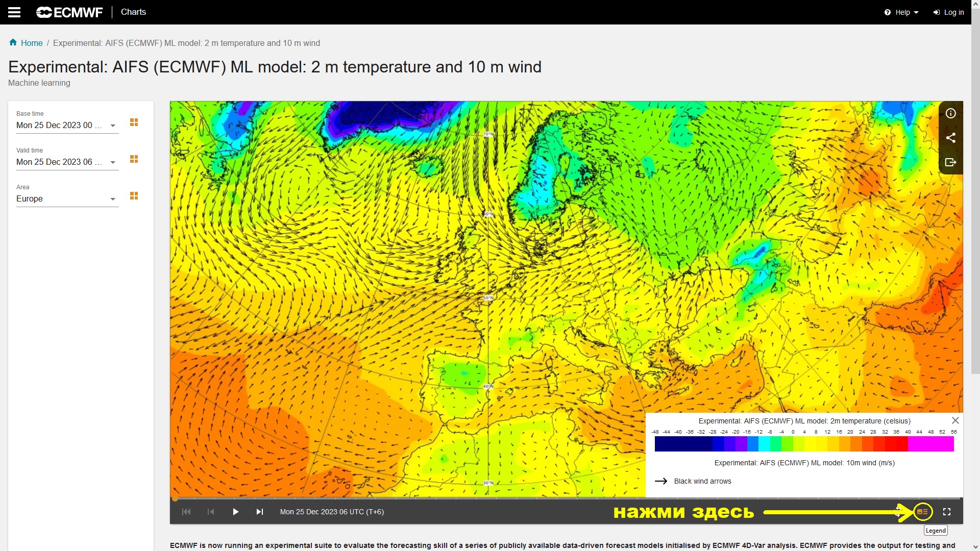Go to Home breadcrumb link
The height and width of the screenshot is (551, 980).
(x=31, y=43)
